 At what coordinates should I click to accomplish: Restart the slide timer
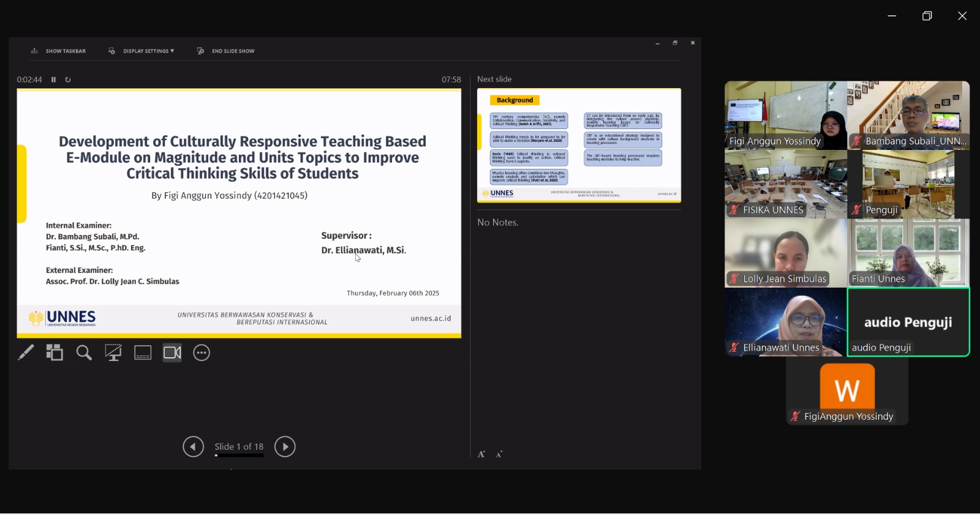68,80
